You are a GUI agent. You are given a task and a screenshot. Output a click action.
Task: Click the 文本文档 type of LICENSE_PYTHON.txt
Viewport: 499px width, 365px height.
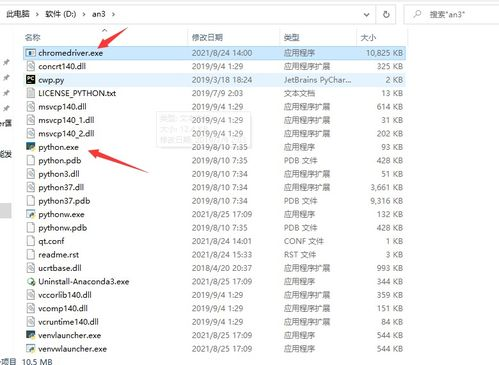pos(299,93)
